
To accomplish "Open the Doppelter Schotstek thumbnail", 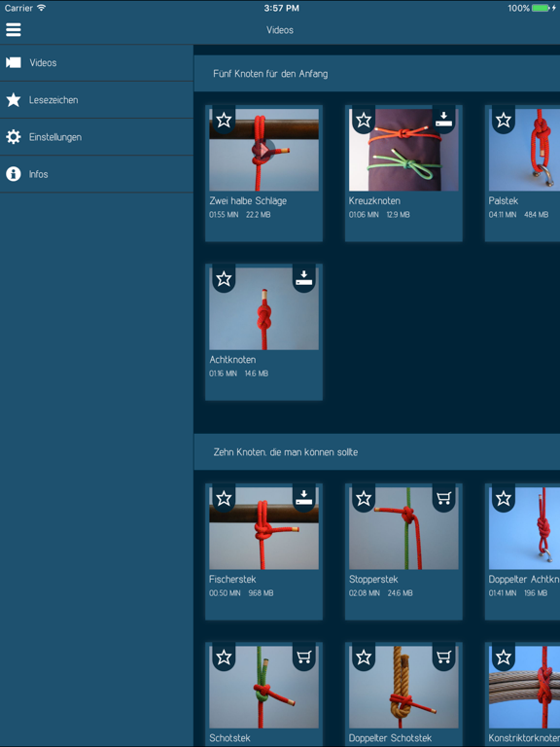I will [403, 687].
